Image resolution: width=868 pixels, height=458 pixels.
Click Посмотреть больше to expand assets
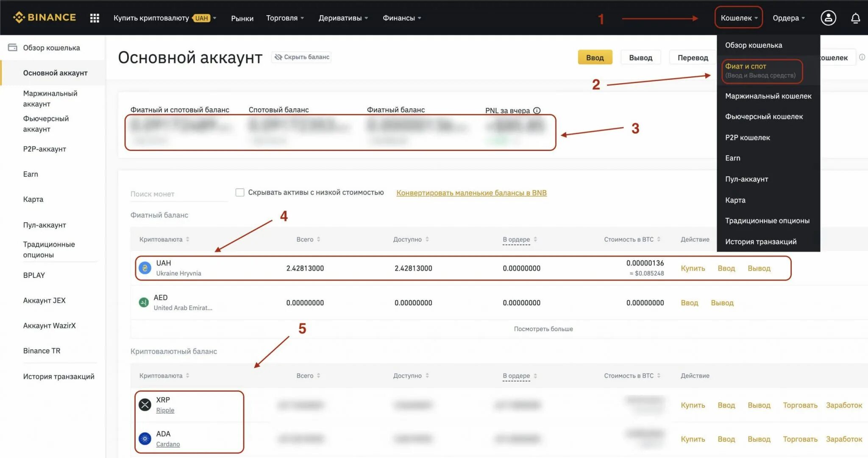pyautogui.click(x=544, y=329)
